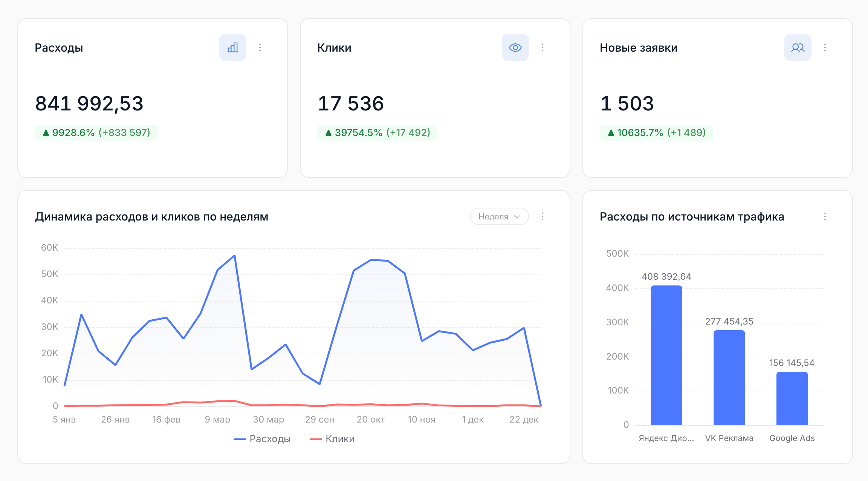
Task: Click the users icon on Новые заявки card
Action: tap(798, 47)
